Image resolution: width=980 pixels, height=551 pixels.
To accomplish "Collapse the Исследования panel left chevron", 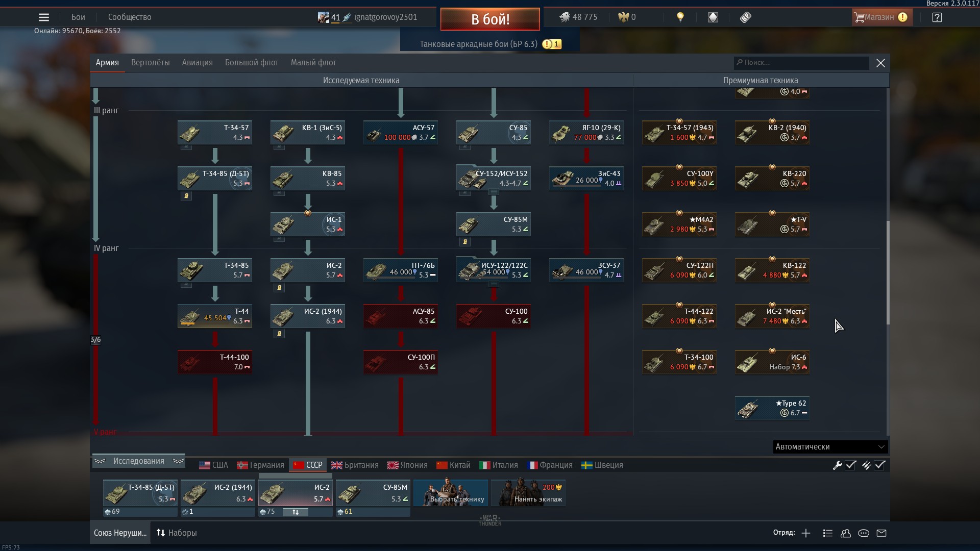I will (100, 461).
